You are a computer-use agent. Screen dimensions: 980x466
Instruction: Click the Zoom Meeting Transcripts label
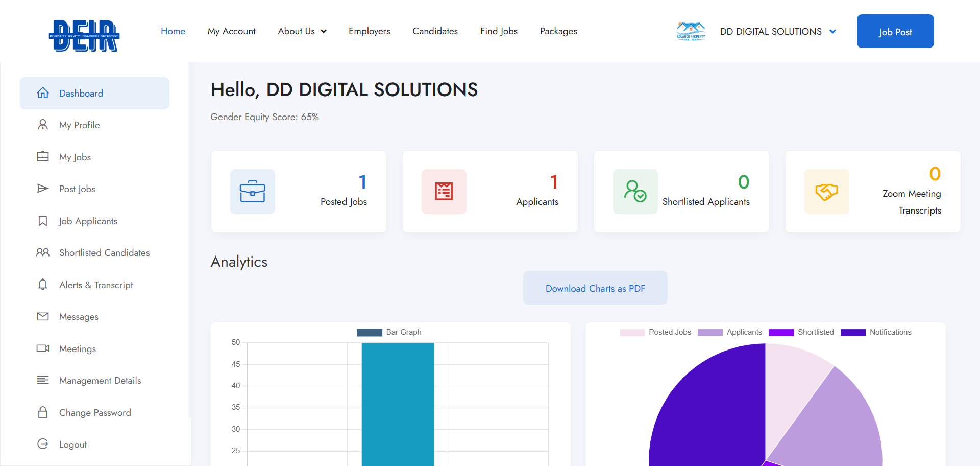point(912,202)
